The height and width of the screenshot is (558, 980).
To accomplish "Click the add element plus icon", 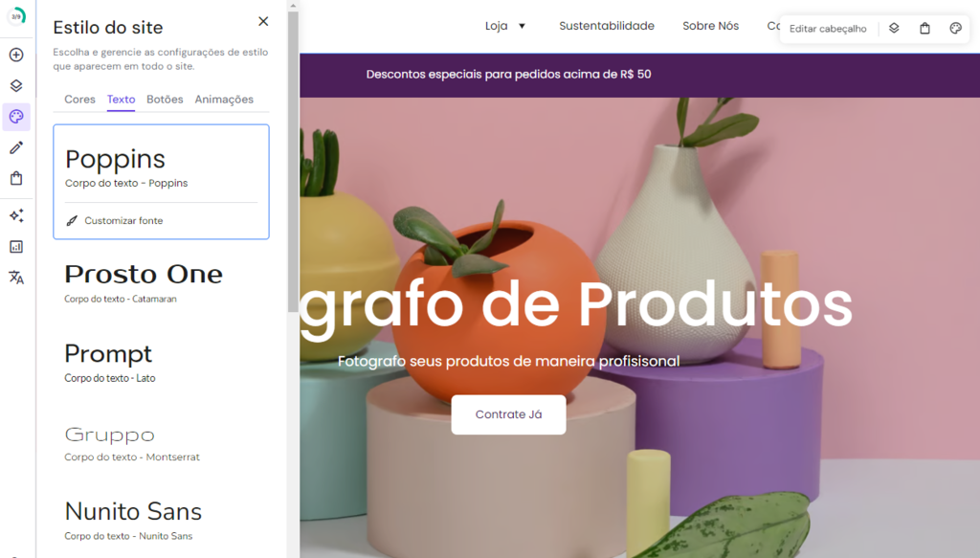I will tap(16, 55).
